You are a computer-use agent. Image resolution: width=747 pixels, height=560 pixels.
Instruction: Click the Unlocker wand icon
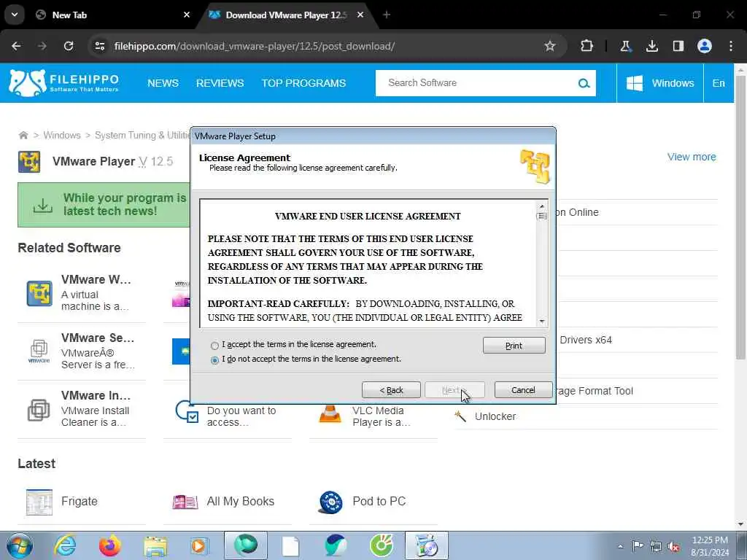tap(460, 416)
